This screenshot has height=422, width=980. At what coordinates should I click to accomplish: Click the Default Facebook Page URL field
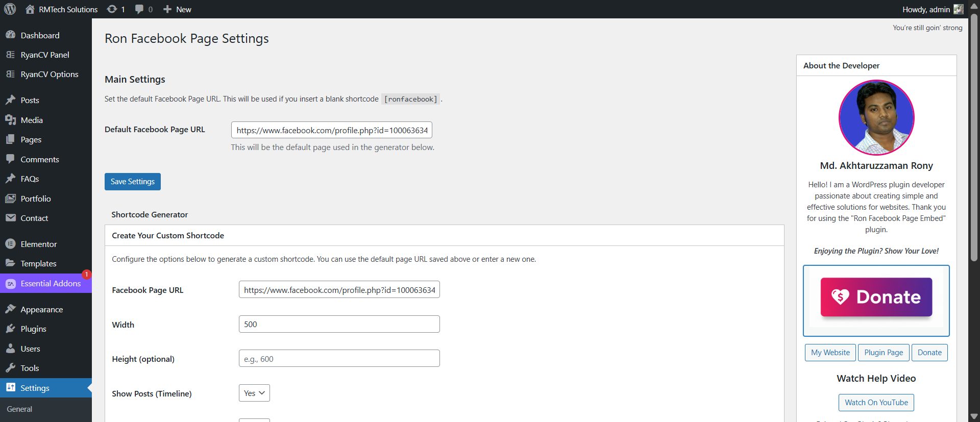pos(331,130)
